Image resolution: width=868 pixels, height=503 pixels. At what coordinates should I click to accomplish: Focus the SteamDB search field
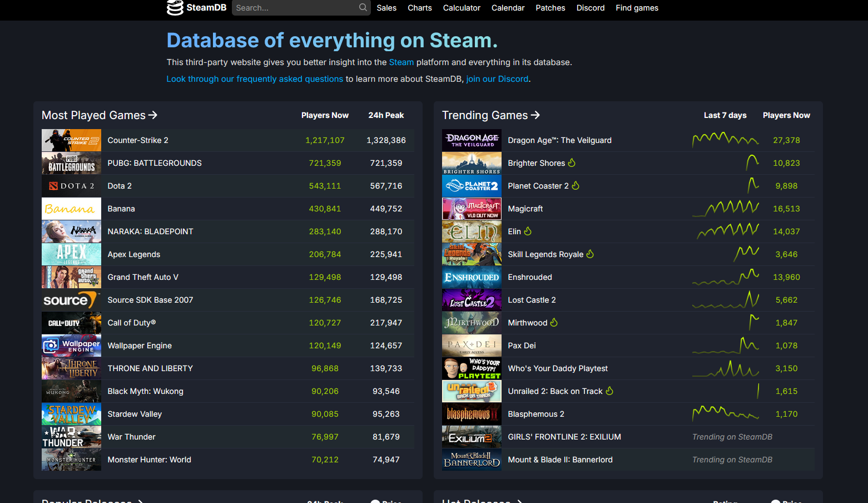[x=296, y=8]
